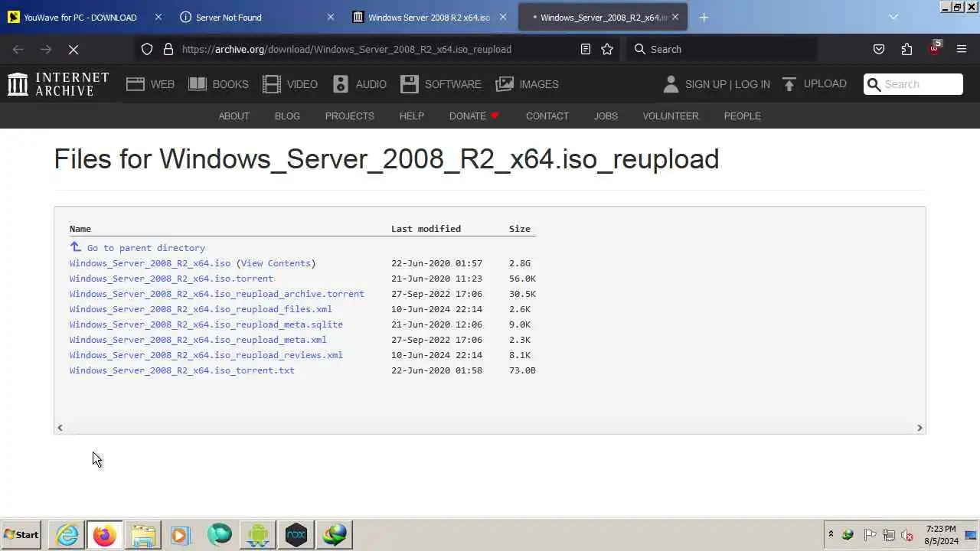Close the Server Not Found tab

331,17
